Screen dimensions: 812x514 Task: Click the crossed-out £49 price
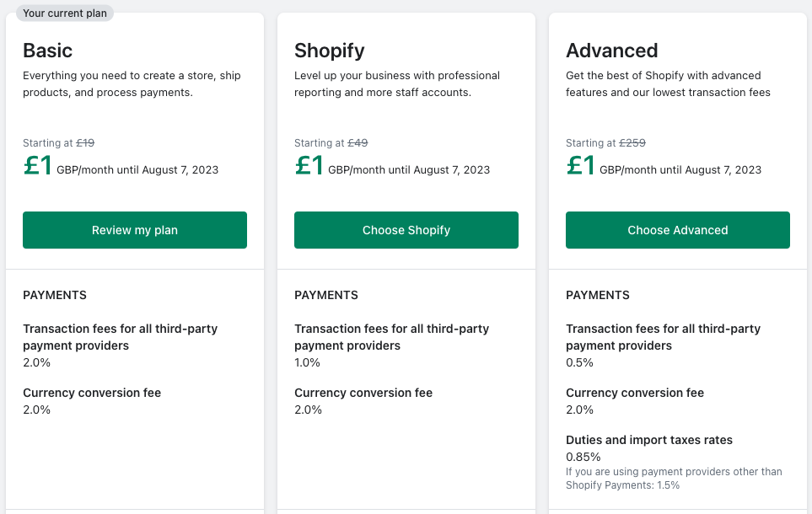pyautogui.click(x=358, y=143)
